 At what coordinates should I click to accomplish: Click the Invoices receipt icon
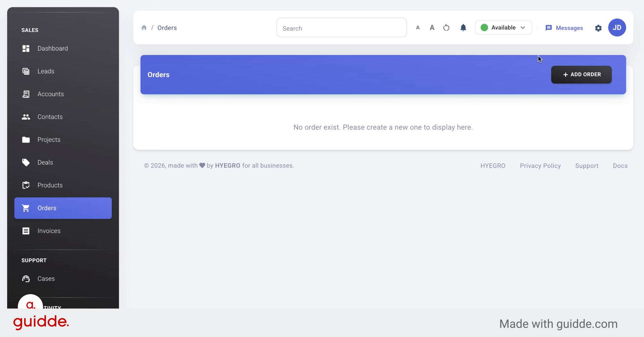pos(26,231)
